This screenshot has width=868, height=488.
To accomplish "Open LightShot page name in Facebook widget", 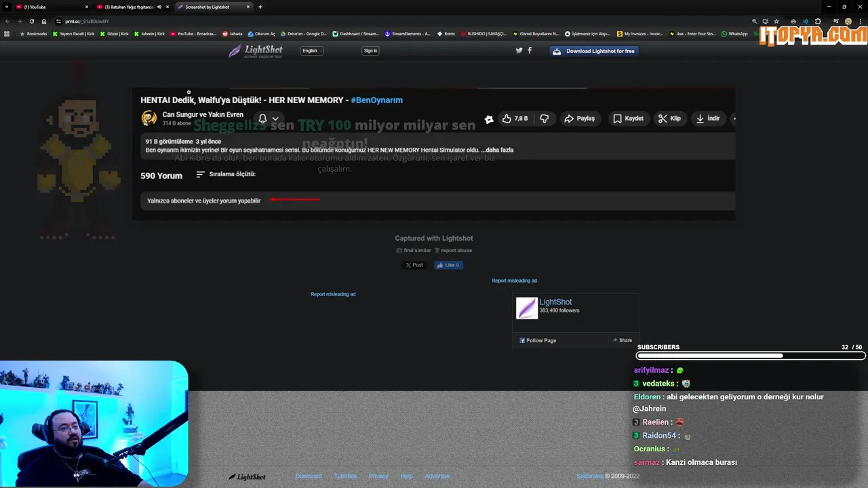I will pyautogui.click(x=555, y=302).
